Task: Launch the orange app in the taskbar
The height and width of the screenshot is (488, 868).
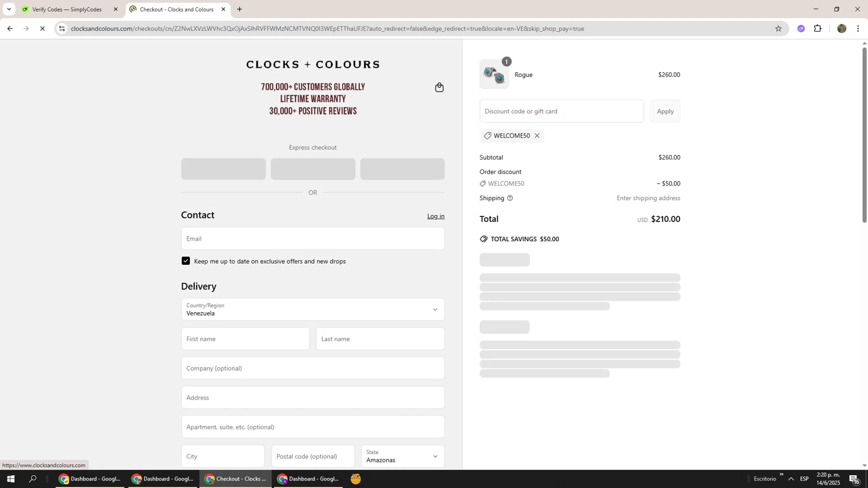Action: click(x=356, y=479)
